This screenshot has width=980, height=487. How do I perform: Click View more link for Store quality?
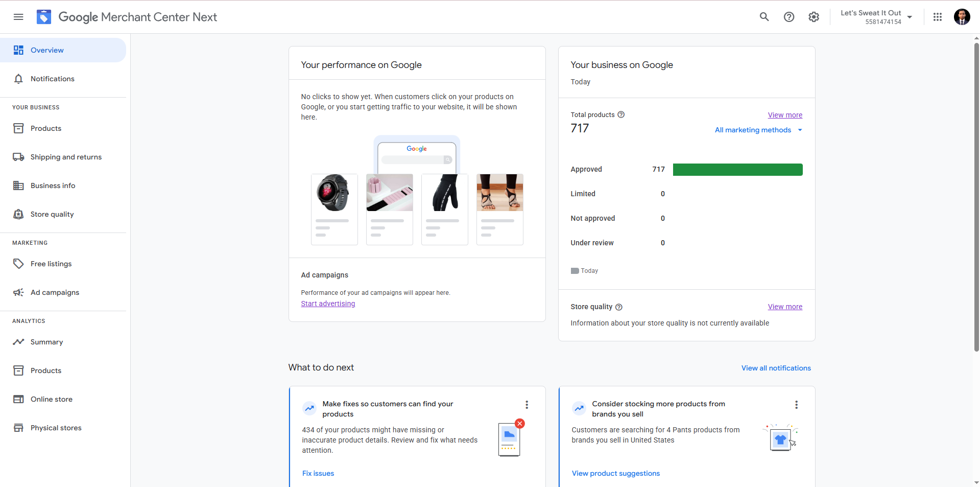(x=785, y=307)
